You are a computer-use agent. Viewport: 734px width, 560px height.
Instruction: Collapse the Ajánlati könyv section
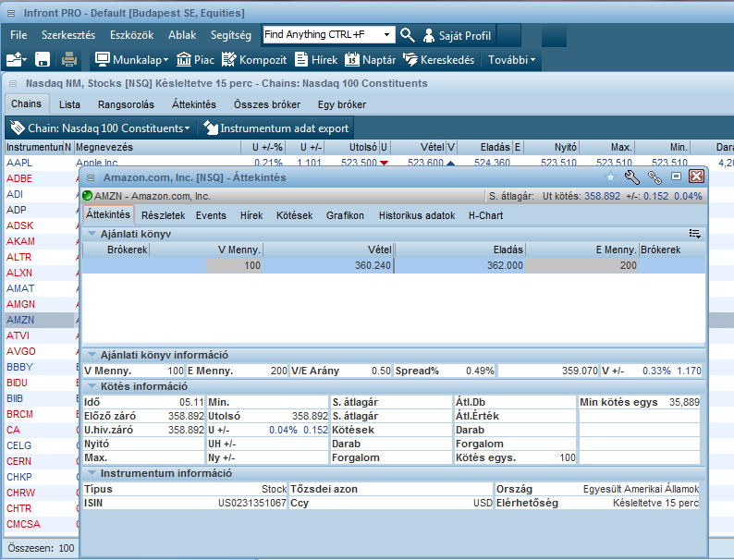(92, 234)
